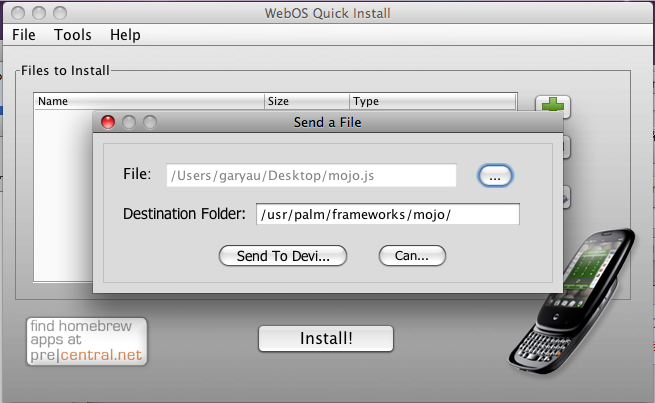The width and height of the screenshot is (655, 403).
Task: Click the File path text field
Action: tap(311, 175)
